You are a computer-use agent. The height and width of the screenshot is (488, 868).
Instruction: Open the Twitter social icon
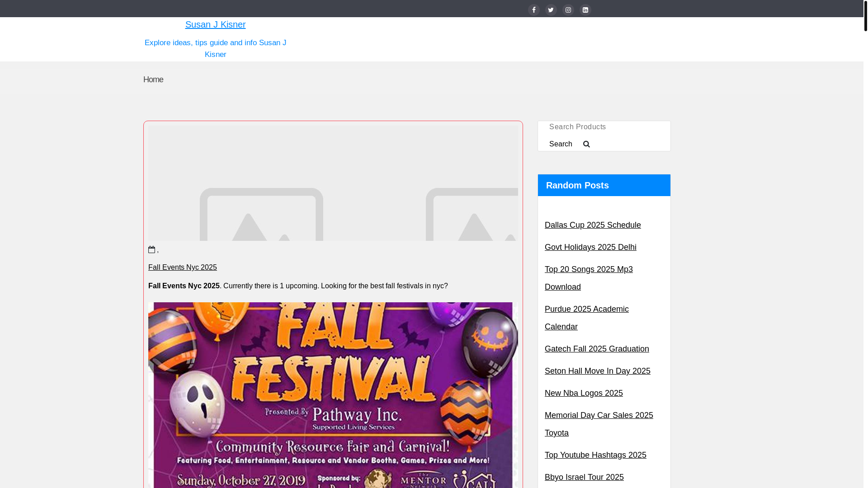(x=551, y=10)
